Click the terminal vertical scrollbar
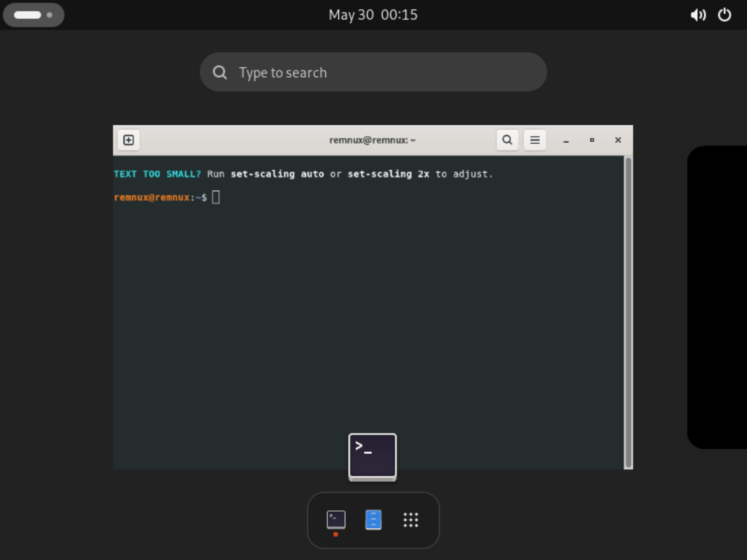Image resolution: width=747 pixels, height=560 pixels. click(628, 312)
